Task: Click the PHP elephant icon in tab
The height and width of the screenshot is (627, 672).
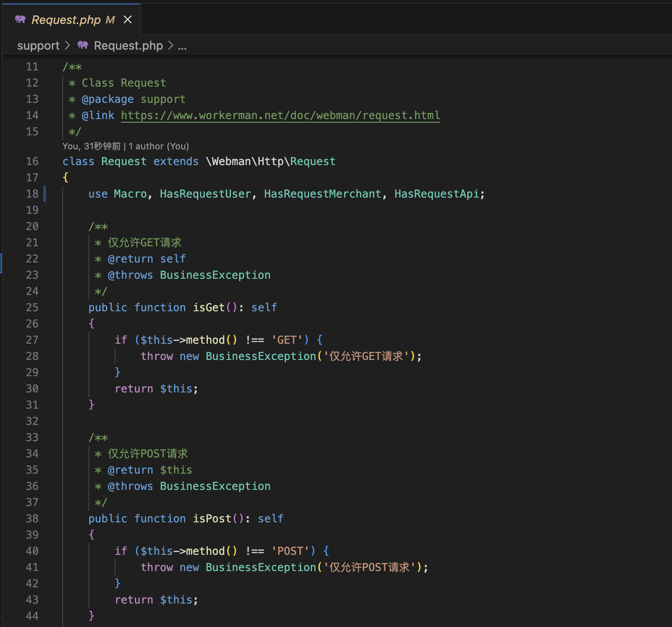Action: click(x=20, y=19)
